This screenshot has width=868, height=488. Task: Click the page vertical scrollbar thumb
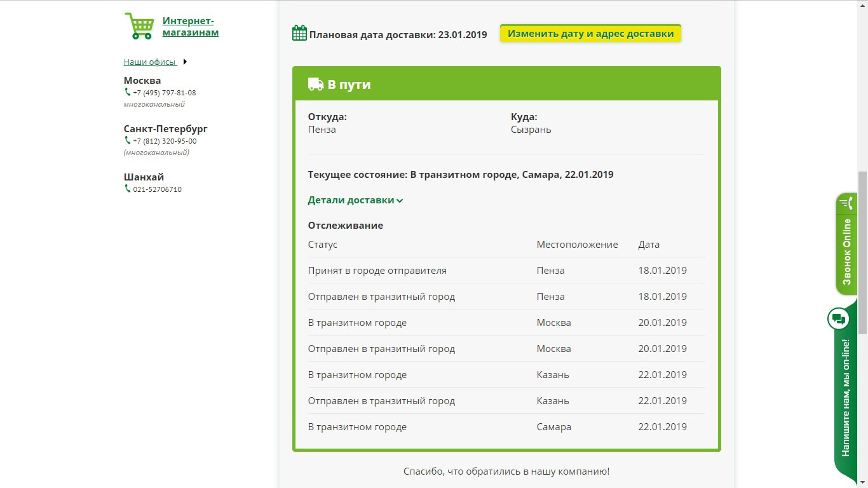click(x=862, y=252)
